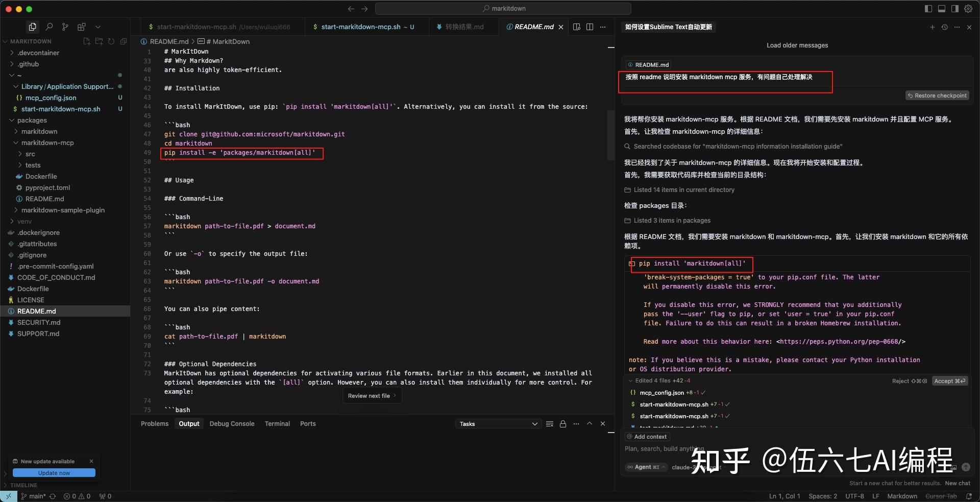Toggle the primary sidebar visibility

(x=927, y=9)
